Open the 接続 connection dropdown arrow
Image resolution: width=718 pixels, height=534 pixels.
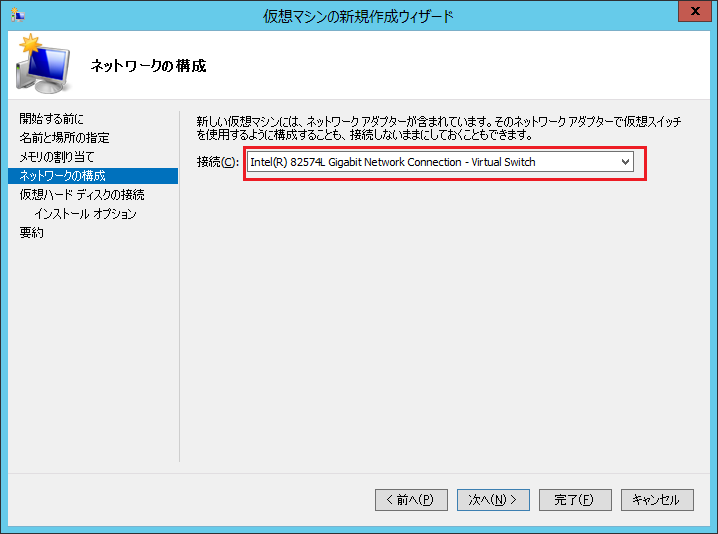(x=625, y=162)
